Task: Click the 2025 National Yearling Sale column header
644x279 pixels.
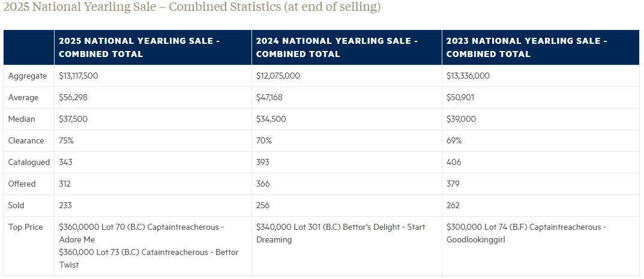Action: click(139, 47)
